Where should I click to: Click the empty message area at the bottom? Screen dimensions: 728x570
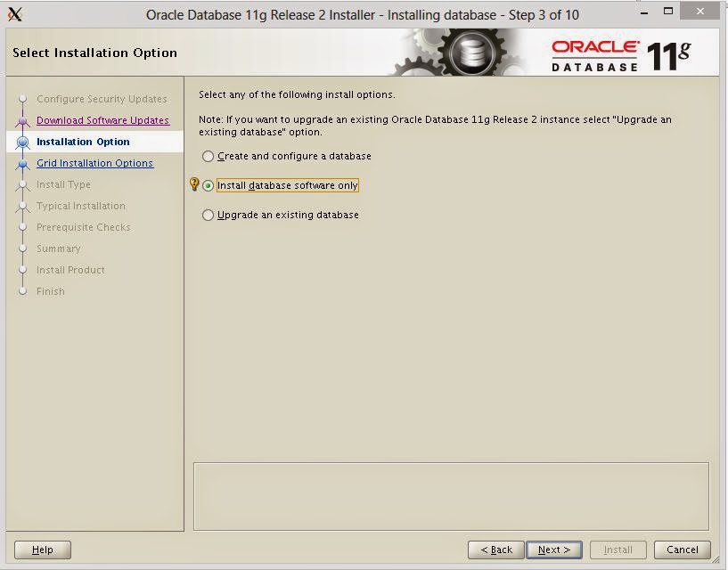coord(451,496)
